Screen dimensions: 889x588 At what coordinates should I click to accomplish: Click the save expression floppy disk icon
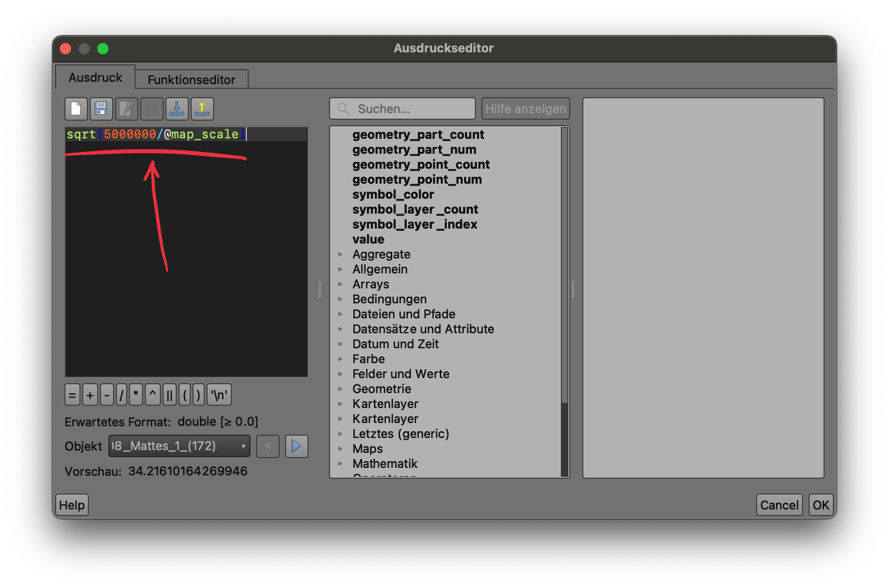point(101,109)
